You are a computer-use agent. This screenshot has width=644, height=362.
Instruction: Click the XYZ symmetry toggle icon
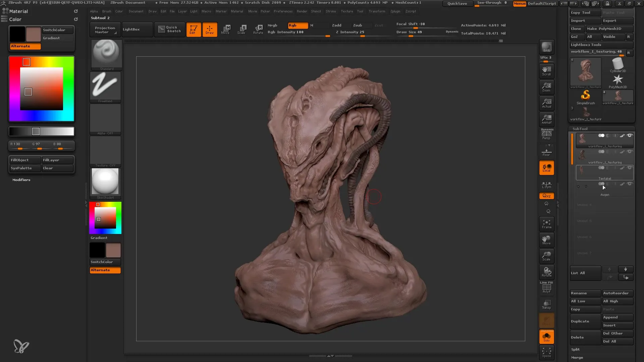(x=547, y=196)
